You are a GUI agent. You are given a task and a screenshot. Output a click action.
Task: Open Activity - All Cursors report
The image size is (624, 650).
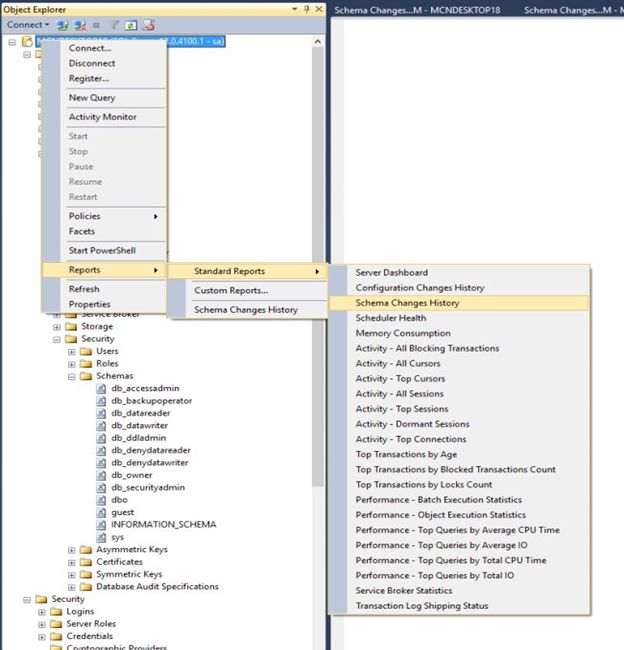[459, 364]
